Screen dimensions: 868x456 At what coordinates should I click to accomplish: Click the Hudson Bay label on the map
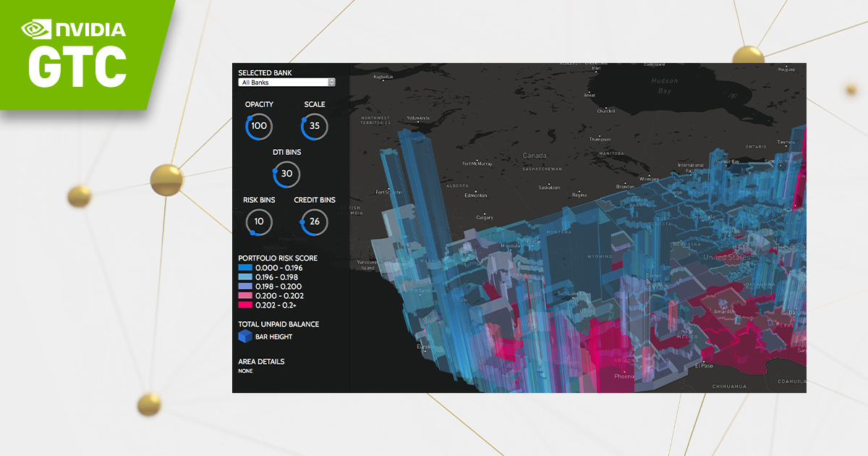point(664,85)
